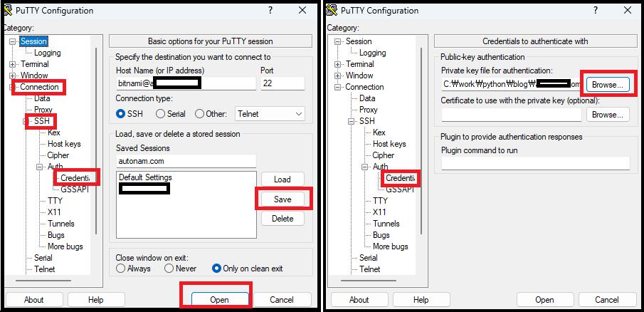Browse for the private key file

click(x=608, y=85)
